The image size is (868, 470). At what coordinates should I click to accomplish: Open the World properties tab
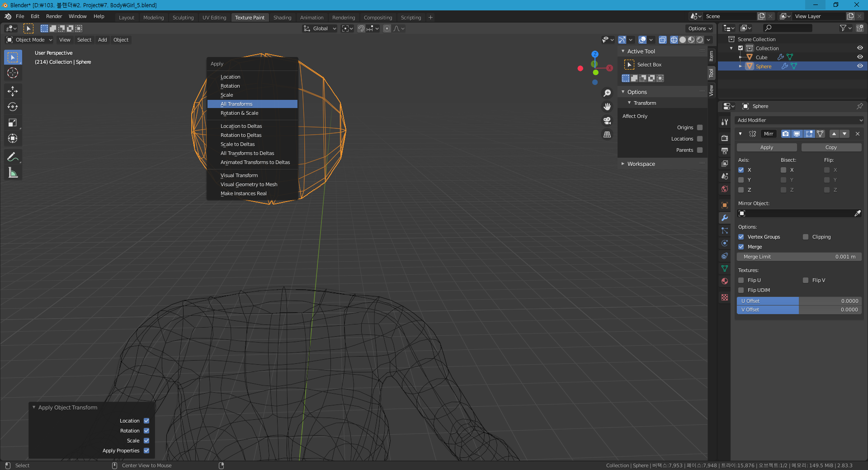coord(725,189)
